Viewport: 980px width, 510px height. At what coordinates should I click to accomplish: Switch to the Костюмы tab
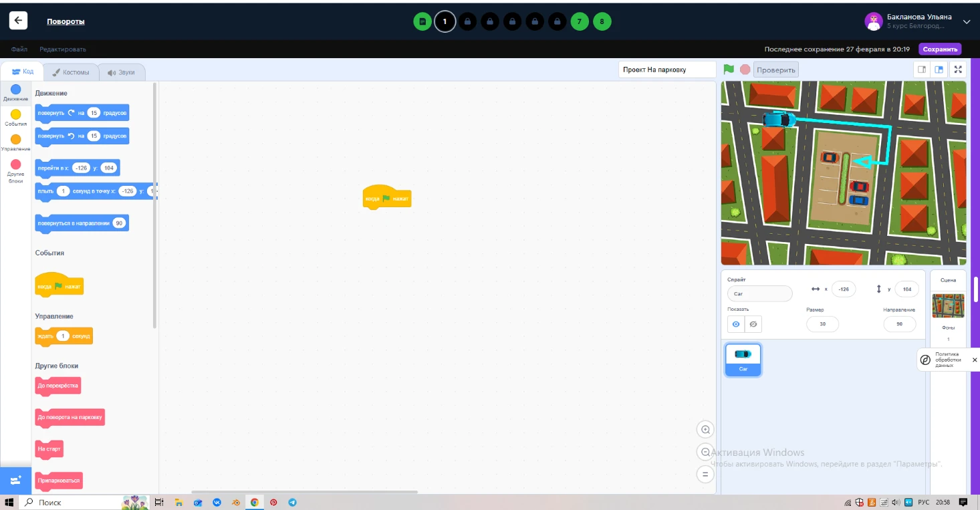point(71,72)
